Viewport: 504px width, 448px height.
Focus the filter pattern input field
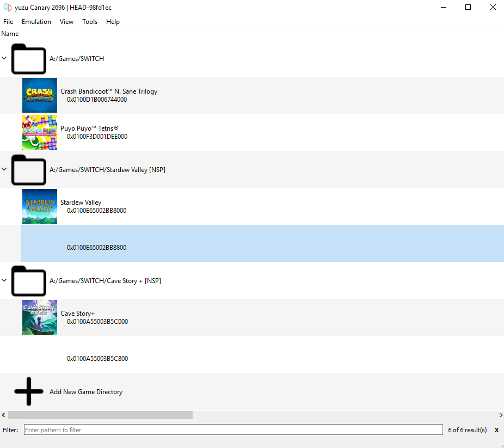233,429
